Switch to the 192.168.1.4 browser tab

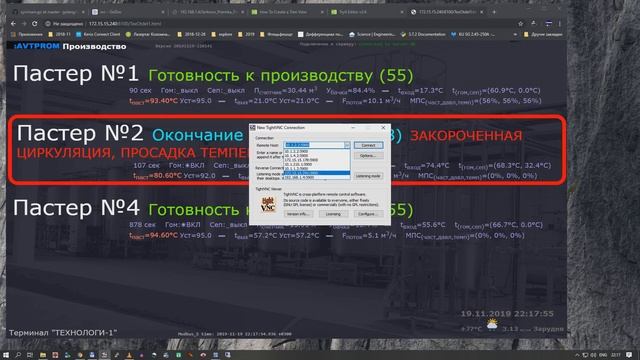coord(208,12)
